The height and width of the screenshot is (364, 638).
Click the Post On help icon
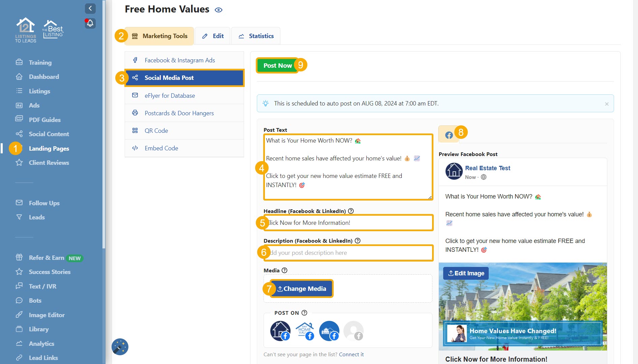[304, 313]
